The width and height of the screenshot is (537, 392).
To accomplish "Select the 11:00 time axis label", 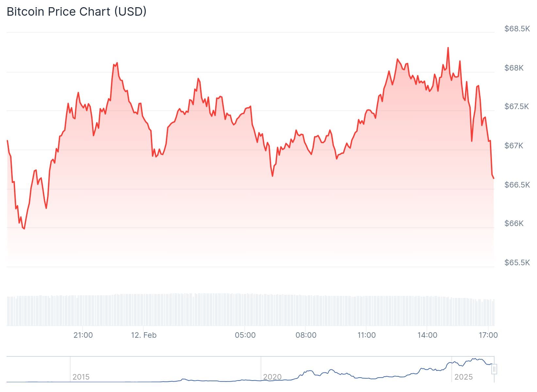I will pyautogui.click(x=366, y=335).
